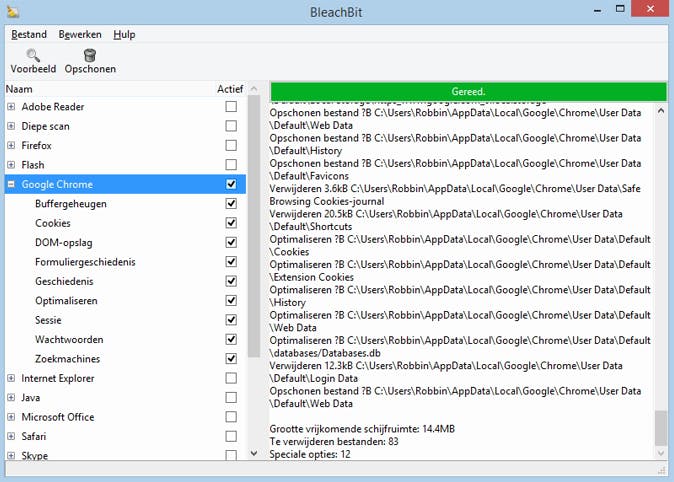Enable the Safari checkbox

coord(231,436)
